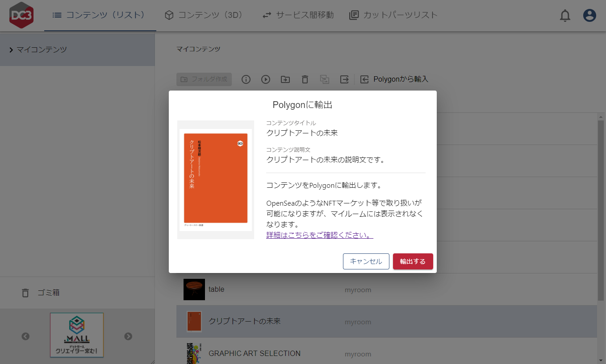Viewport: 606px width, 364px height.
Task: Open the ゴミ箱 trash folder
Action: (x=77, y=293)
